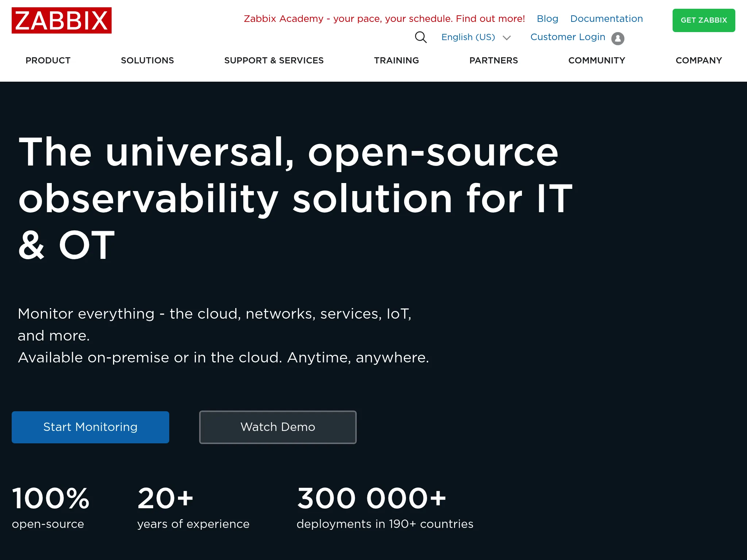747x560 pixels.
Task: Open the search magnifier icon
Action: pyautogui.click(x=421, y=37)
